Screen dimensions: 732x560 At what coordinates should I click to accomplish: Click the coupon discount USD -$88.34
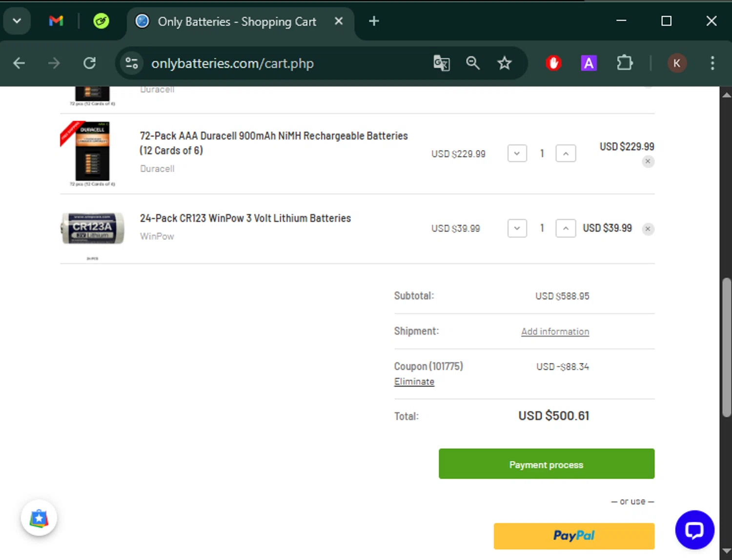pos(563,366)
